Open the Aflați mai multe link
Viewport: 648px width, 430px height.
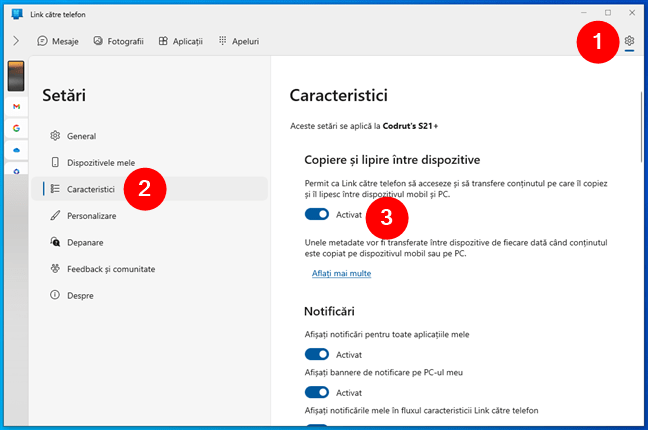[x=341, y=273]
